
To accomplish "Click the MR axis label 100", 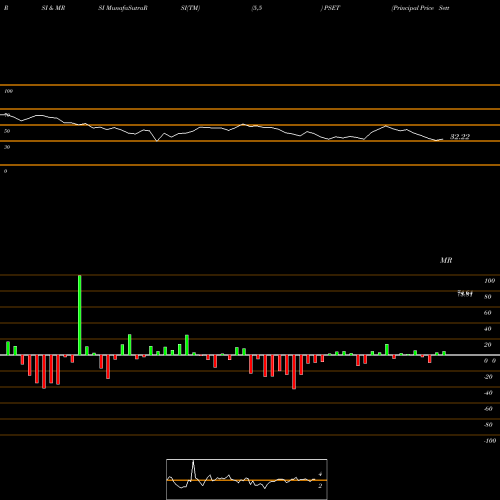I will tap(489, 281).
